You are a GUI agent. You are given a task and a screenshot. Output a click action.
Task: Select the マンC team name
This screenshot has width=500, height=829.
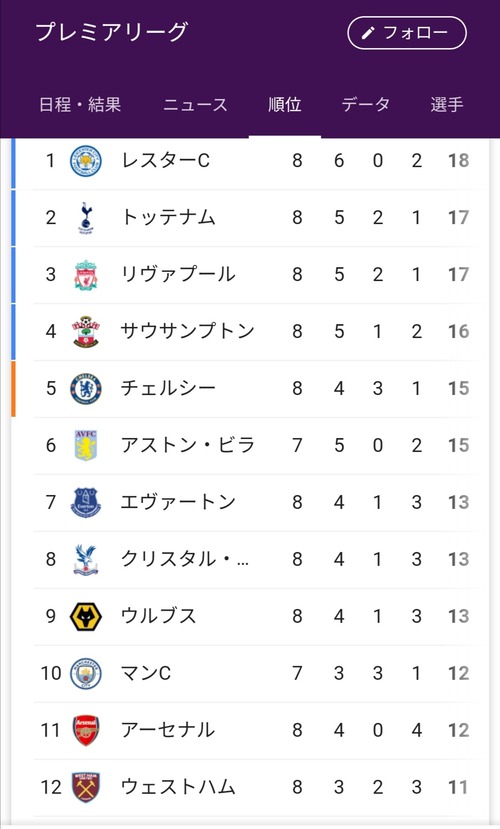pos(146,673)
